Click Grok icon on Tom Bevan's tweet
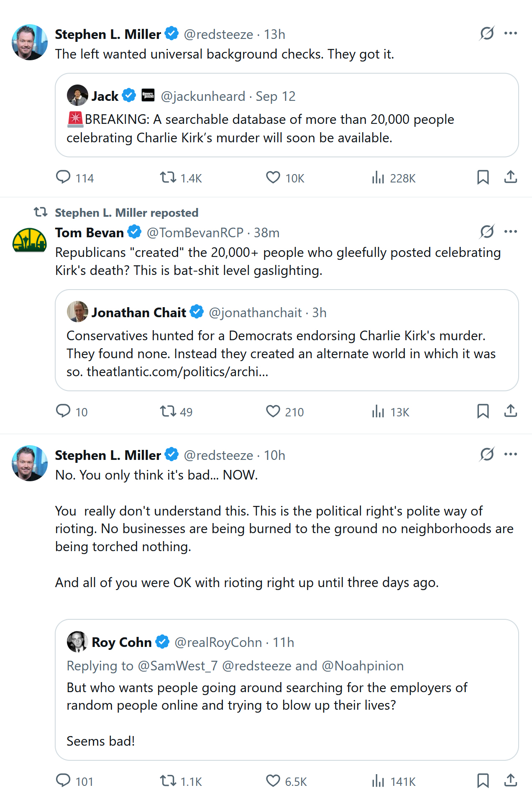The image size is (532, 798). click(487, 231)
